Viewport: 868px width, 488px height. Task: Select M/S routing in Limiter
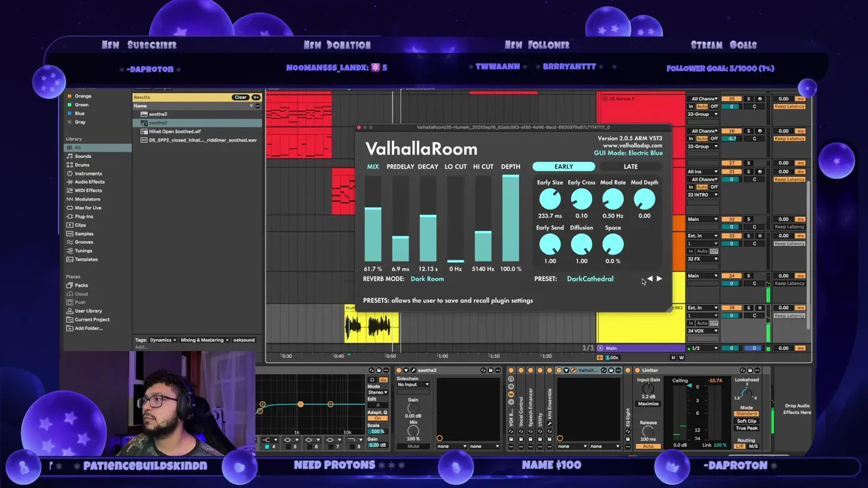click(x=753, y=446)
